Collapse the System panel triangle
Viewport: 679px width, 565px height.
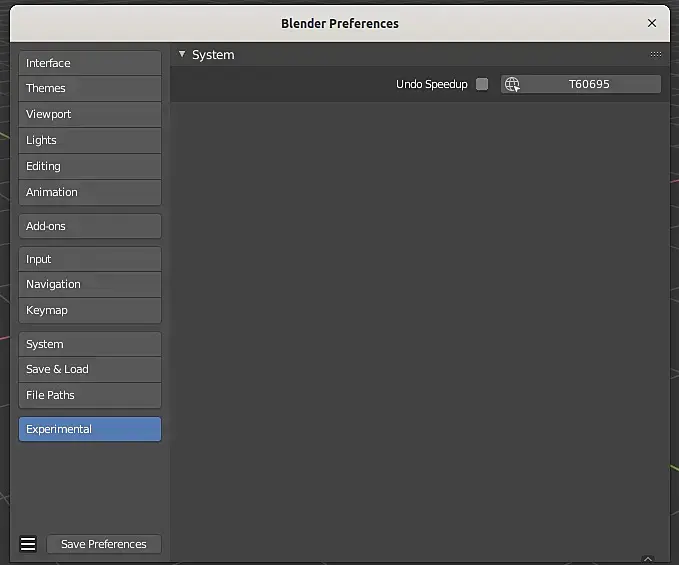182,55
